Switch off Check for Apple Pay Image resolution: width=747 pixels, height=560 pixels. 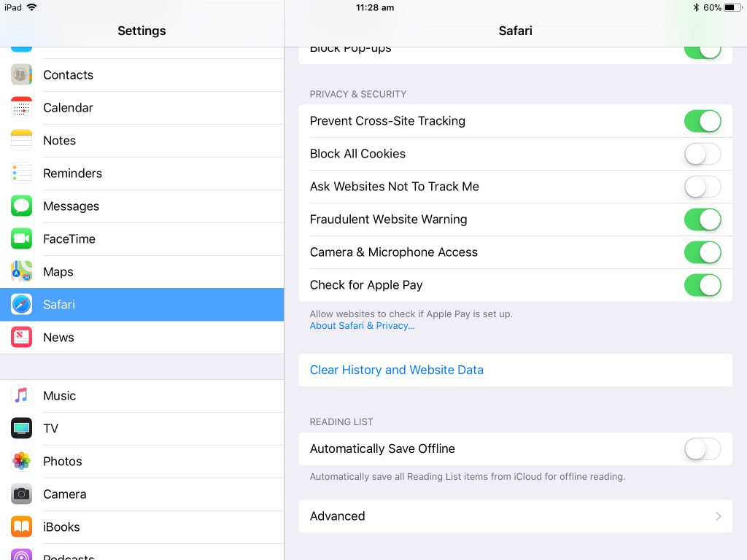[703, 285]
